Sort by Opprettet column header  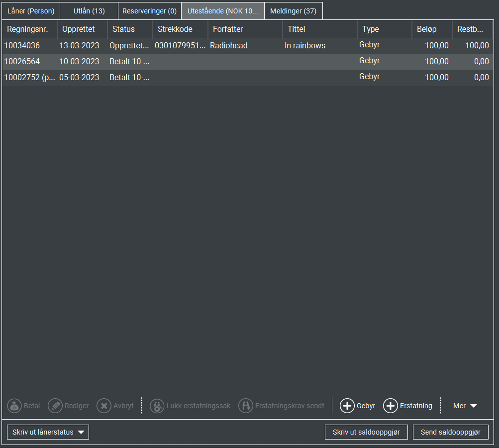pyautogui.click(x=83, y=29)
